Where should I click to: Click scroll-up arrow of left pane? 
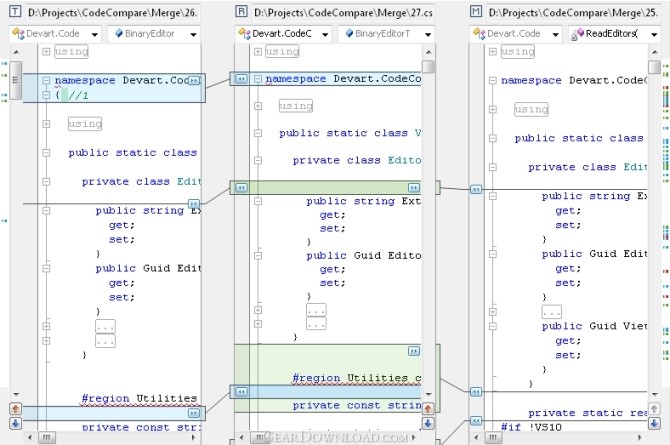16,52
